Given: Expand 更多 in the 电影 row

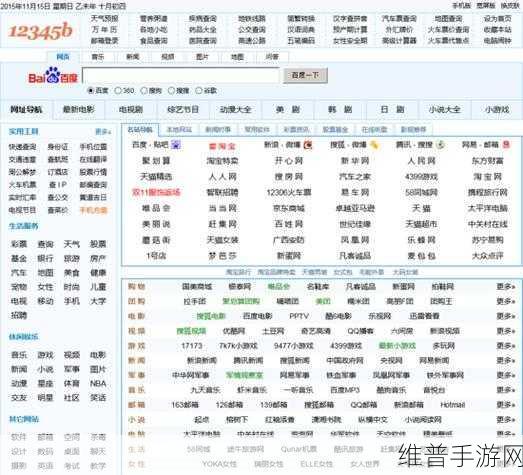Looking at the screenshot, I should pyautogui.click(x=505, y=316).
